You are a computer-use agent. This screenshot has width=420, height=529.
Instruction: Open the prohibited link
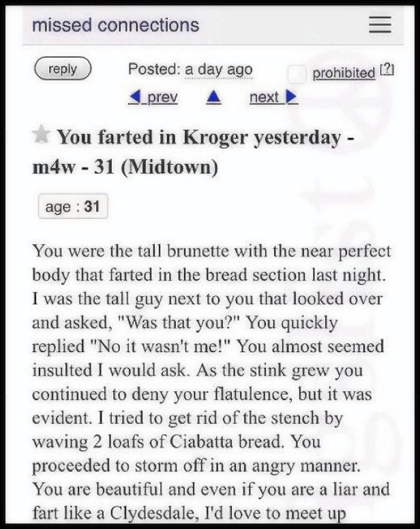[x=344, y=73]
